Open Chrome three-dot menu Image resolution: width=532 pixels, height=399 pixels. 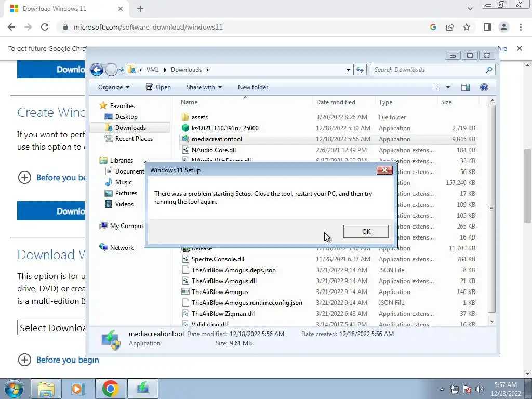521,27
